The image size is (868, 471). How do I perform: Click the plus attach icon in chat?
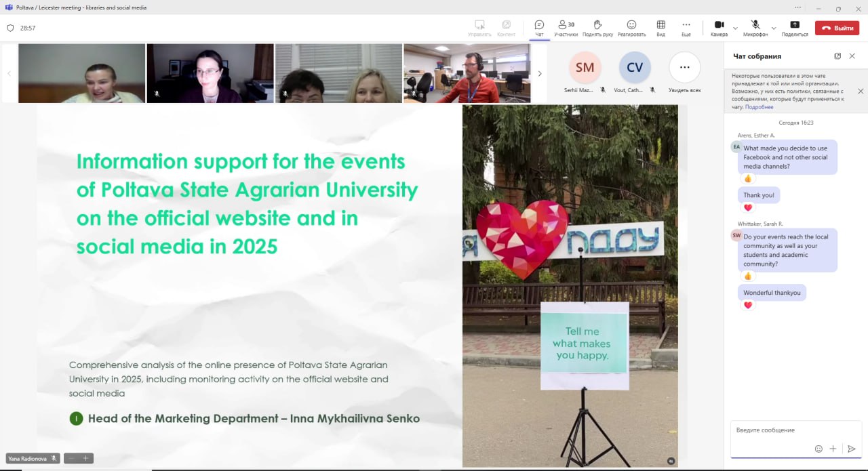[833, 449]
